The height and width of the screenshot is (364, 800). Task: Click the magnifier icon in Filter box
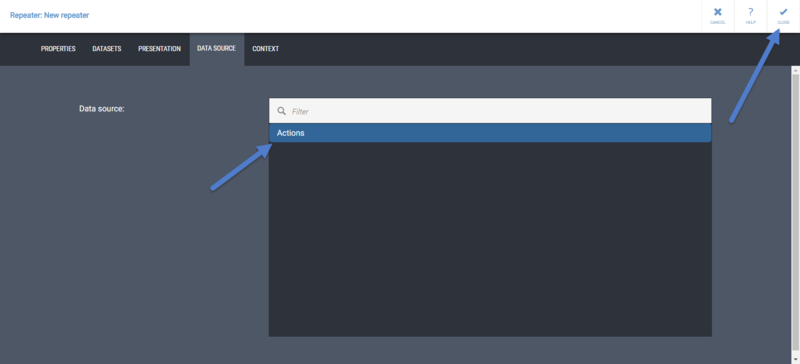point(281,111)
